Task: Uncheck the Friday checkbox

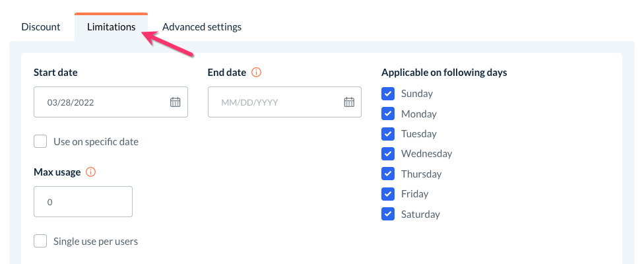Action: pos(388,194)
